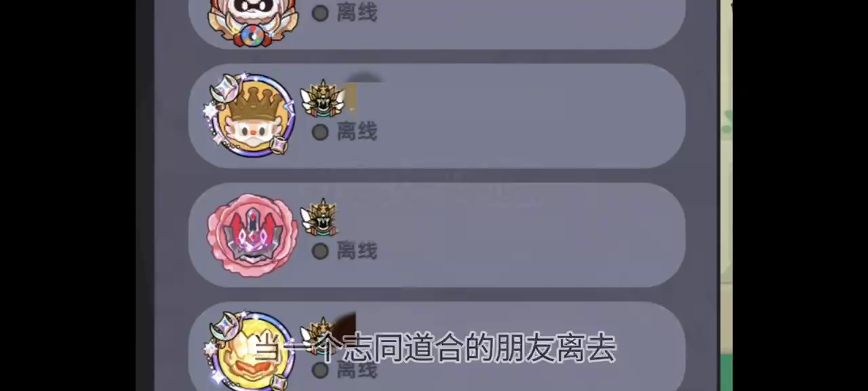Click the subtitle text 当一个志同道合的朋友离去
Image resolution: width=868 pixels, height=391 pixels.
pos(435,348)
